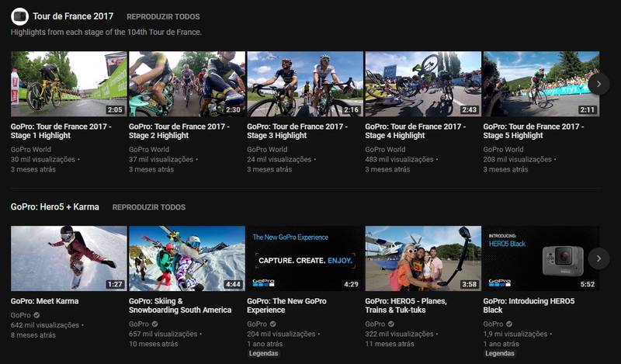621x364 pixels.
Task: Click title 'GoPro: Tour de France 2017 - Stage 1 Highlight'
Action: click(61, 131)
